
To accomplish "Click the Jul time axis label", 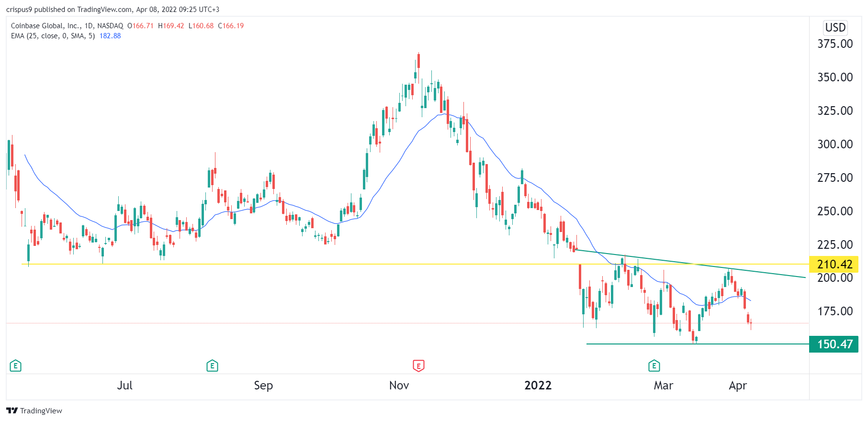I will pyautogui.click(x=125, y=386).
